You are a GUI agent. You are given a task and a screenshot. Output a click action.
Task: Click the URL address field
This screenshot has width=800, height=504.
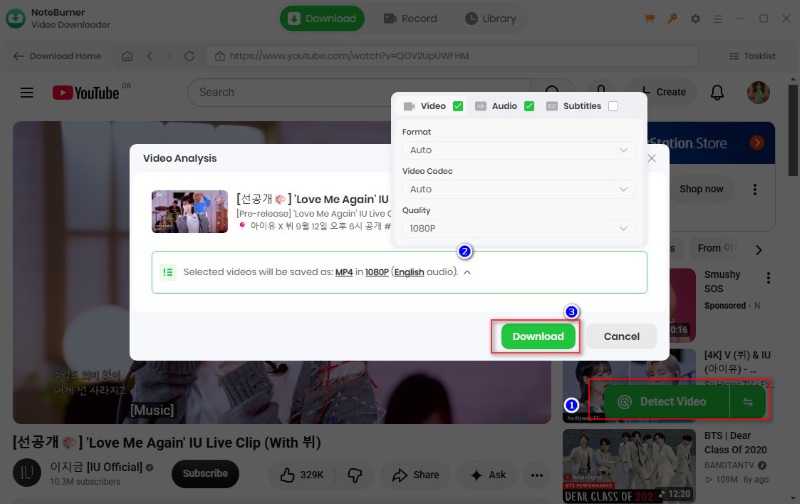(x=452, y=56)
